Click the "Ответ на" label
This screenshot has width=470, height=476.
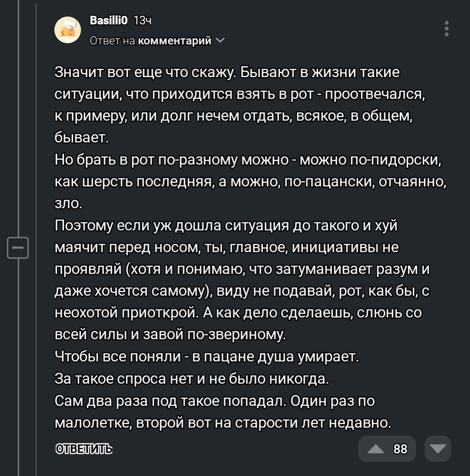112,41
